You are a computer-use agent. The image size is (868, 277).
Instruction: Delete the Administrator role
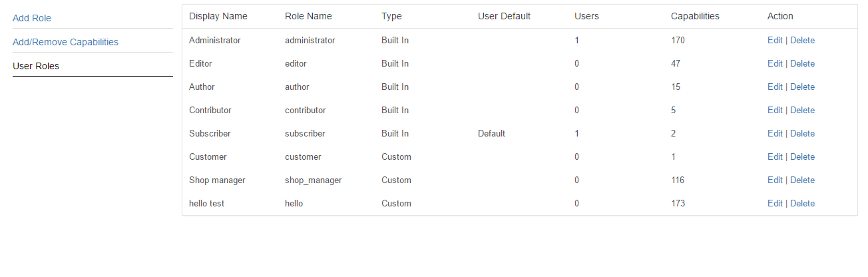802,40
